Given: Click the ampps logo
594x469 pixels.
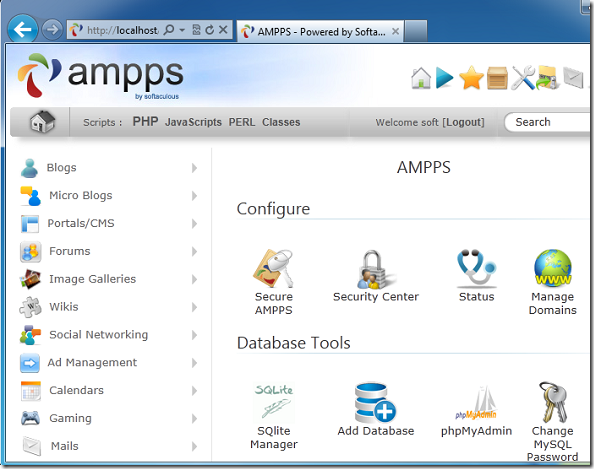Looking at the screenshot, I should [x=100, y=76].
